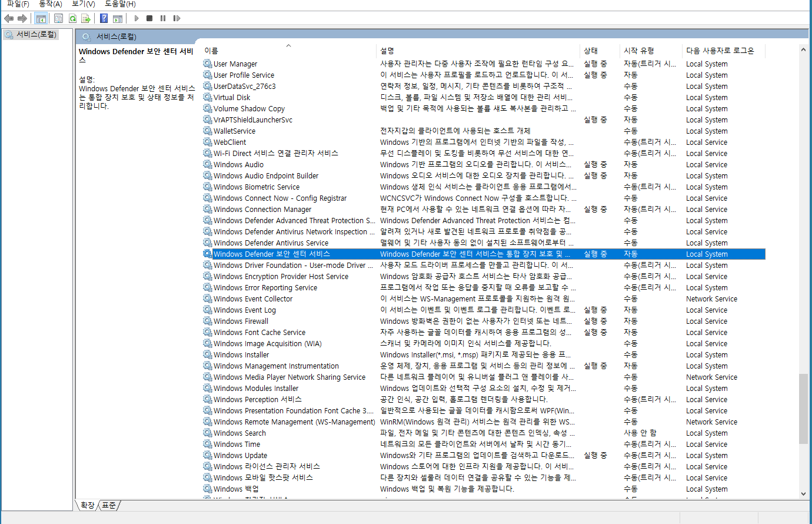Click the Export List toolbar icon
Image resolution: width=812 pixels, height=524 pixels.
[86, 18]
